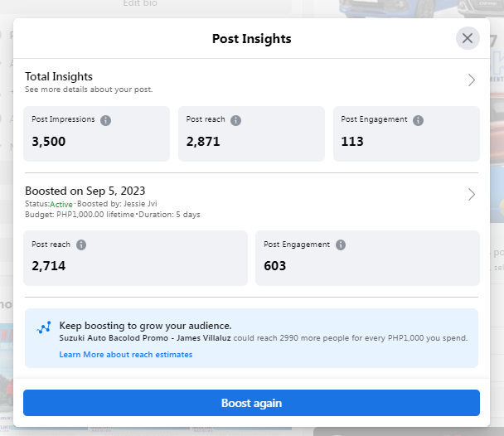The image size is (504, 436).
Task: Click the Total Insights heading
Action: (x=59, y=76)
